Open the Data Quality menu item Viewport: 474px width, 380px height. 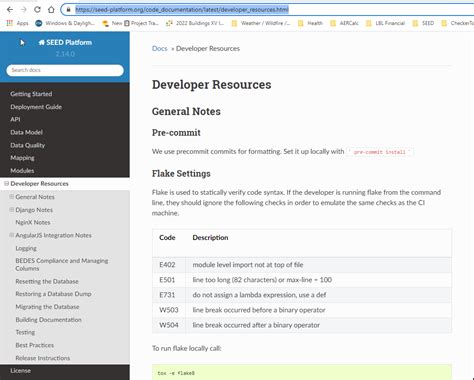[x=27, y=145]
